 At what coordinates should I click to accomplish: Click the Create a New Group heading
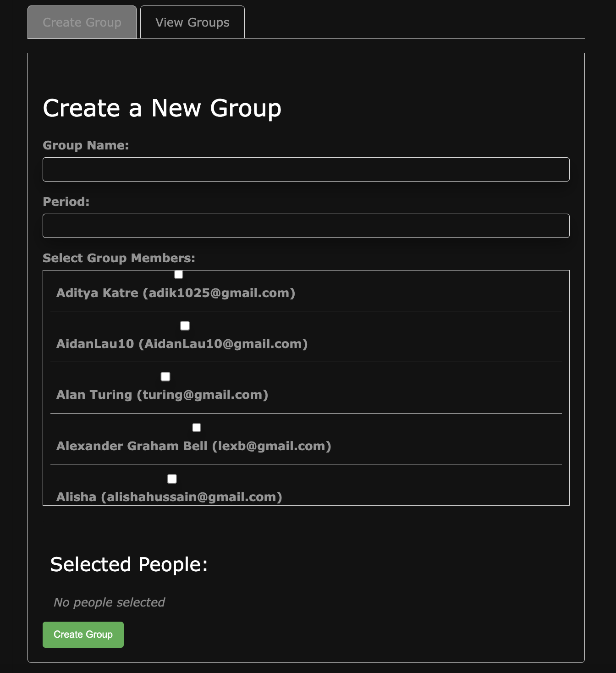(162, 109)
